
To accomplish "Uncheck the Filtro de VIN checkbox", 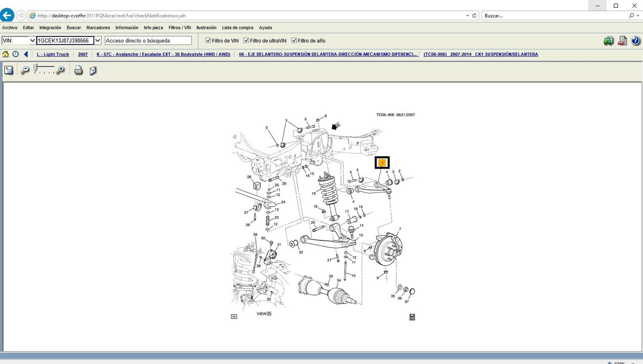I will pyautogui.click(x=208, y=40).
